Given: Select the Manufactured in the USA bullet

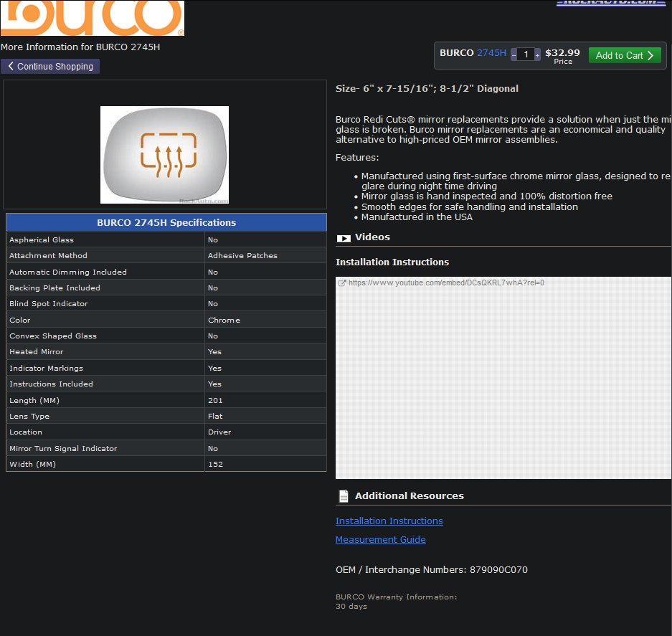Looking at the screenshot, I should (x=417, y=217).
